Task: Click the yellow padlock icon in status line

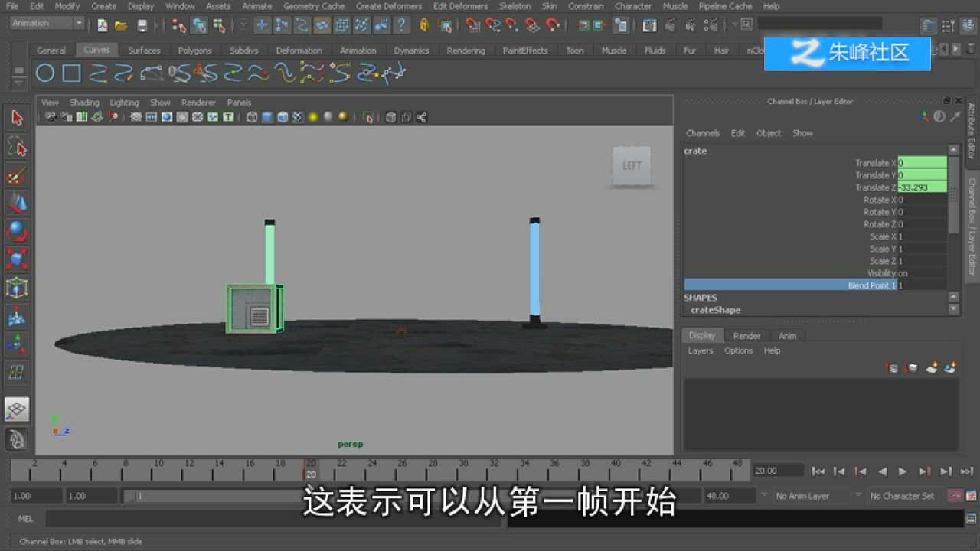Action: tap(424, 25)
